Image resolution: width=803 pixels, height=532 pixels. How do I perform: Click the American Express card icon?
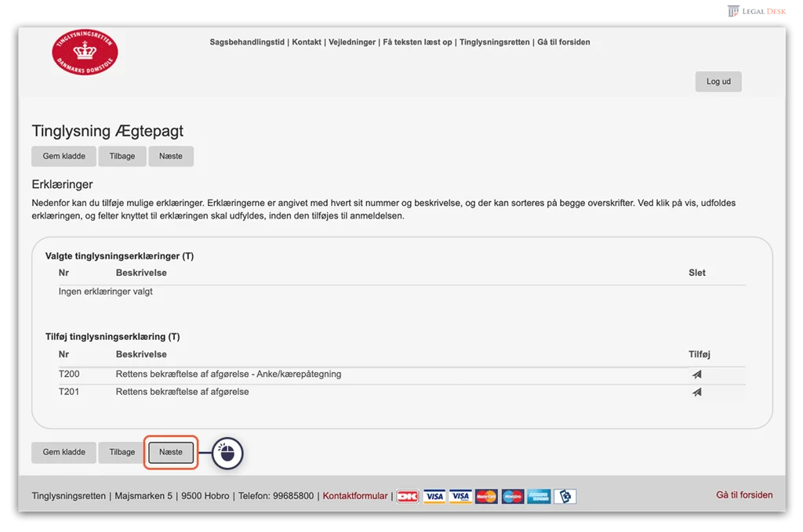(539, 496)
